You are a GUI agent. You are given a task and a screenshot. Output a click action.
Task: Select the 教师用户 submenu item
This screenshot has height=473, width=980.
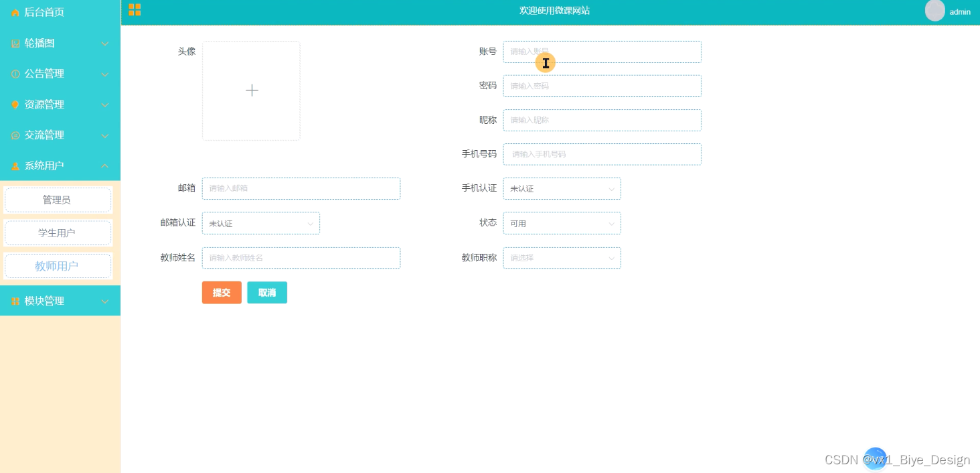tap(58, 266)
